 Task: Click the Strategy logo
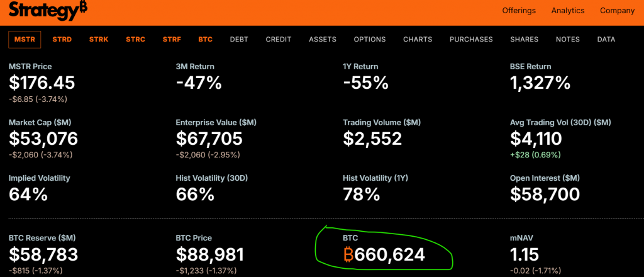coord(48,11)
